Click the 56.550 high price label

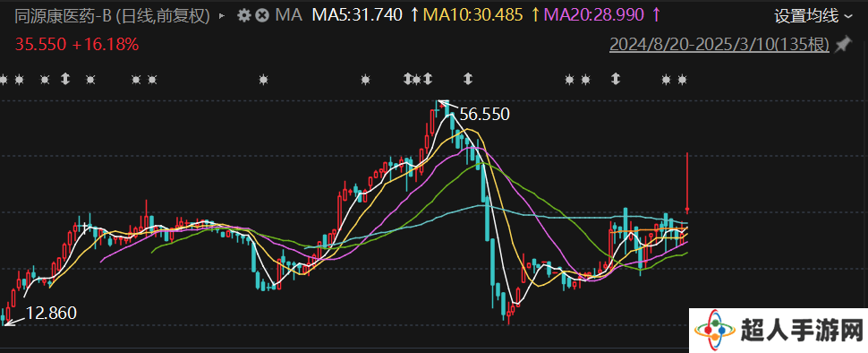click(485, 115)
